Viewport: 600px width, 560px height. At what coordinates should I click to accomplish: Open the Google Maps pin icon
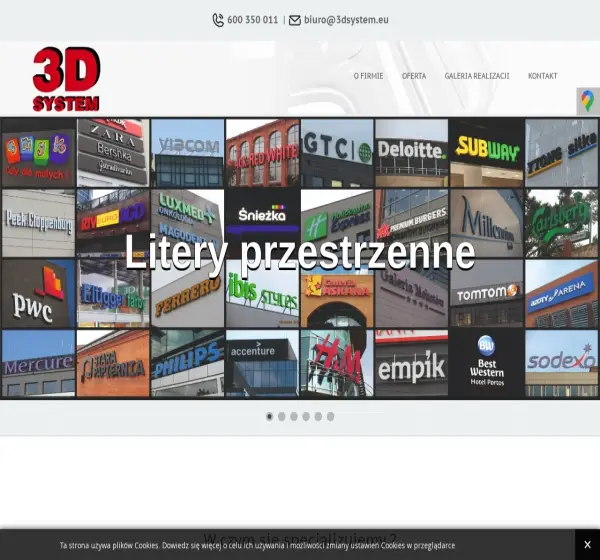[x=588, y=101]
